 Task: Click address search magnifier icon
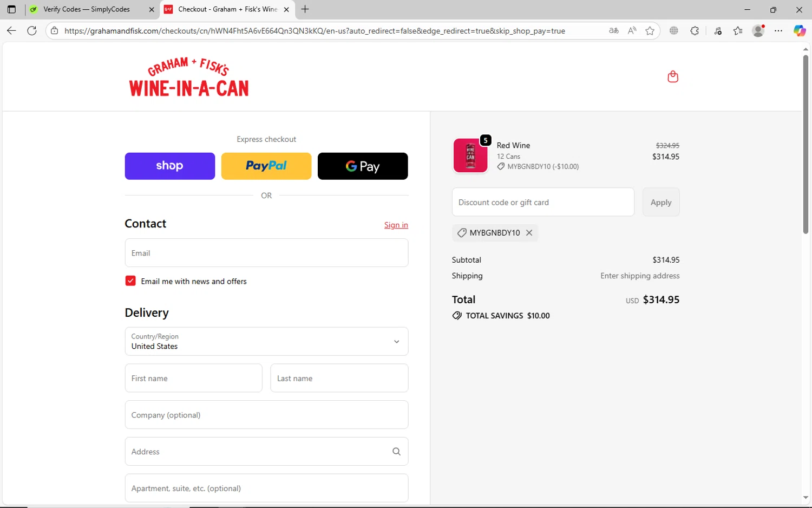396,452
